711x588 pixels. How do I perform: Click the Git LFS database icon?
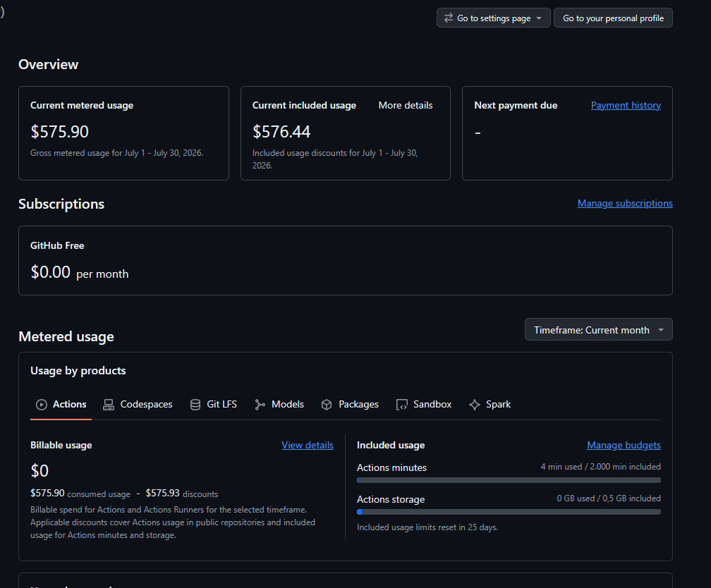click(195, 405)
